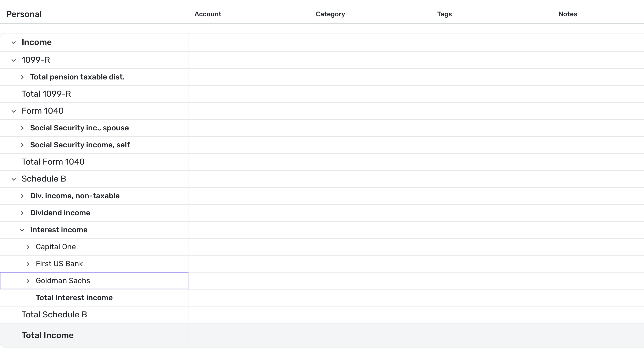Expand the Dividend income group

[x=22, y=213]
